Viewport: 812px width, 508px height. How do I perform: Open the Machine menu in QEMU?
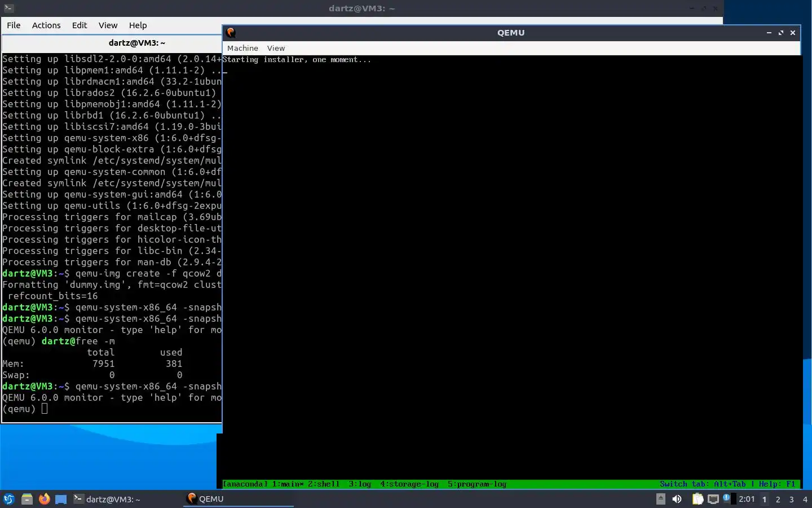coord(242,48)
